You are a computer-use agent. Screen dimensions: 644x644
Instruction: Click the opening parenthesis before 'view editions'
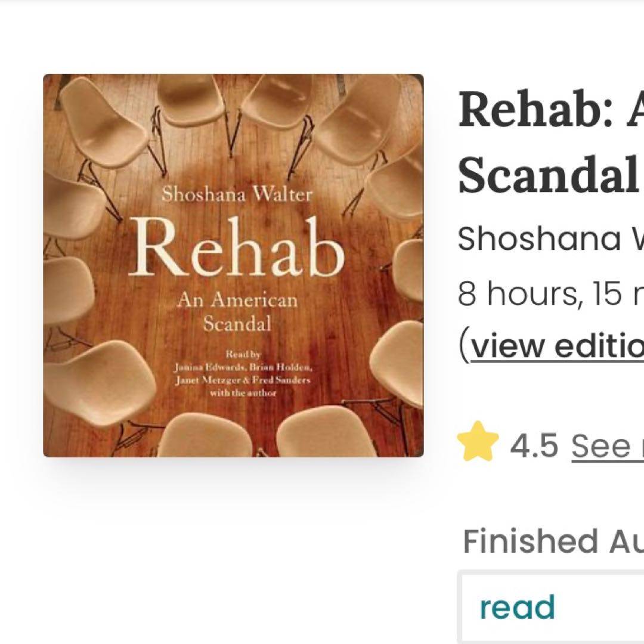(x=464, y=345)
